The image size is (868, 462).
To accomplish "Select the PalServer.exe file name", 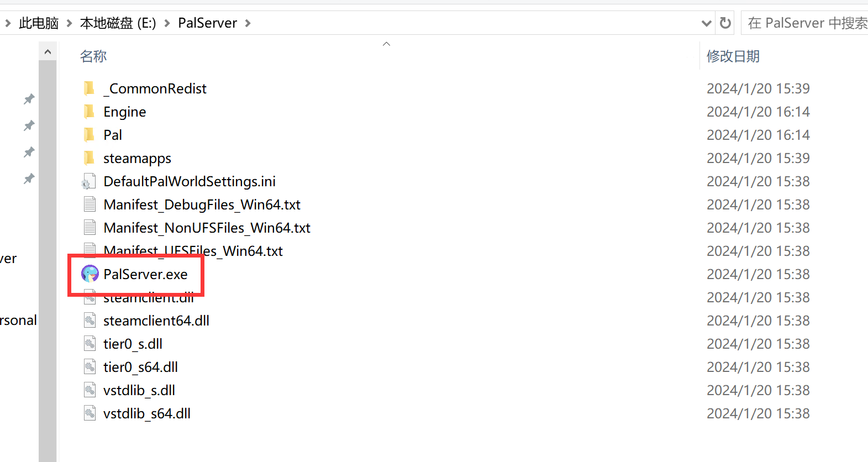I will (x=145, y=274).
